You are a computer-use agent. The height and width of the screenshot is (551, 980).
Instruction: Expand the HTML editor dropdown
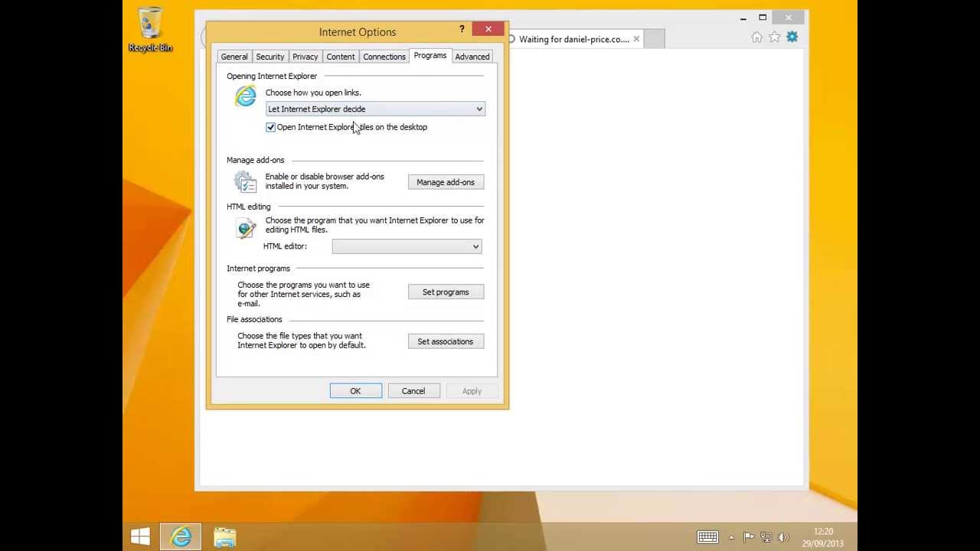pos(407,246)
